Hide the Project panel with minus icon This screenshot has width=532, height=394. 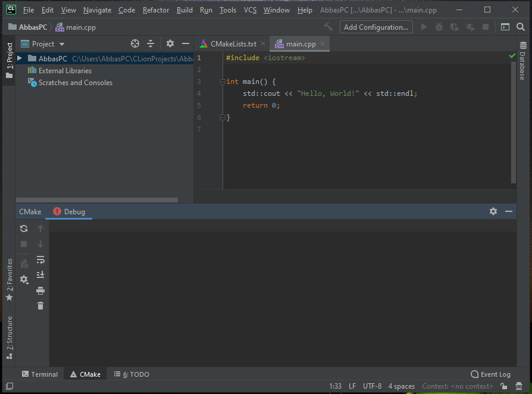tap(185, 43)
